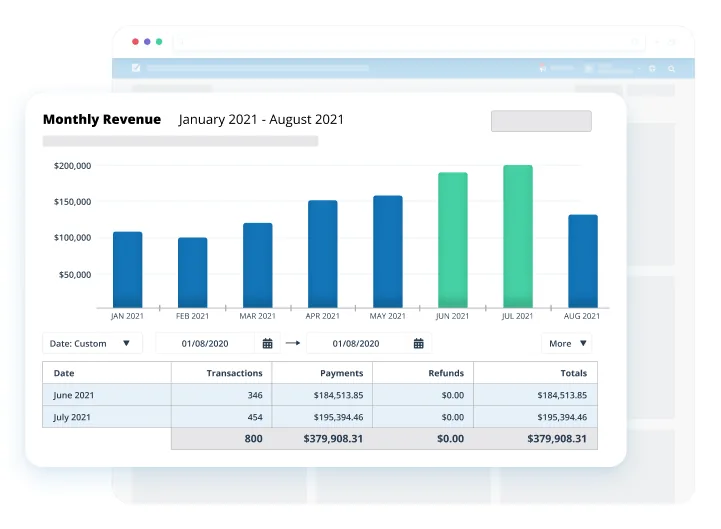Click the purple dot in the window title bar

147,41
